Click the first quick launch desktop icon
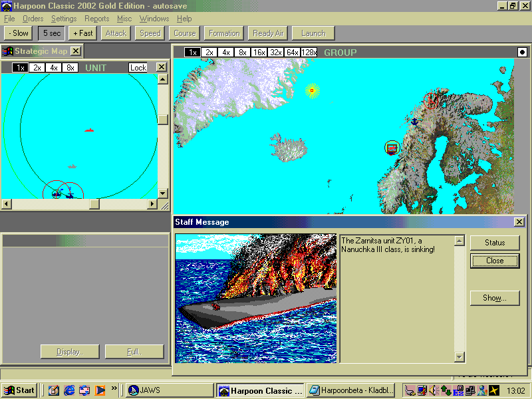Image resolution: width=532 pixels, height=399 pixels. click(54, 390)
